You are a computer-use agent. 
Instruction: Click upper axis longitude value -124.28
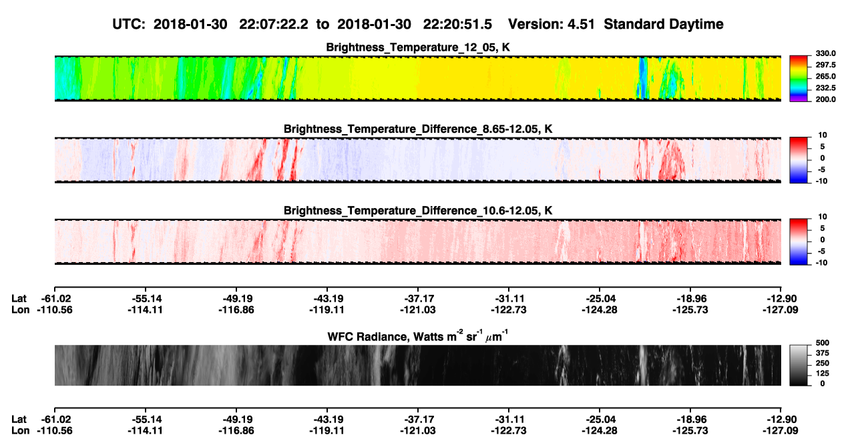pos(600,310)
